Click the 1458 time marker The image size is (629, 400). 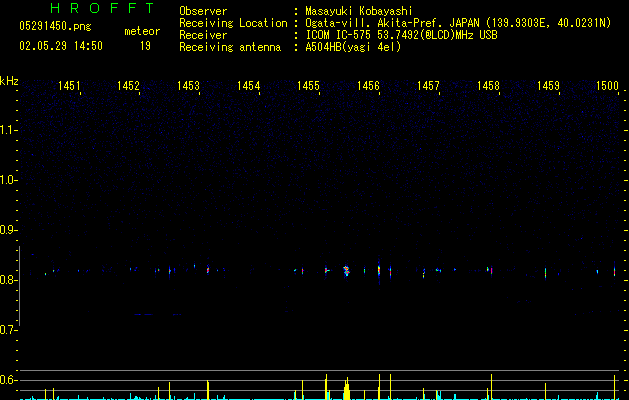(488, 85)
